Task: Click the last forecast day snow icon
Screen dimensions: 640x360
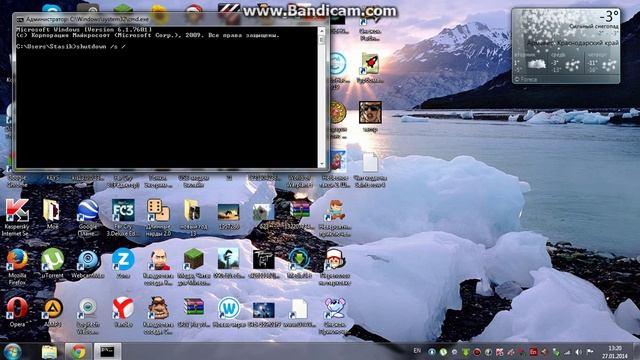Action: pyautogui.click(x=609, y=64)
